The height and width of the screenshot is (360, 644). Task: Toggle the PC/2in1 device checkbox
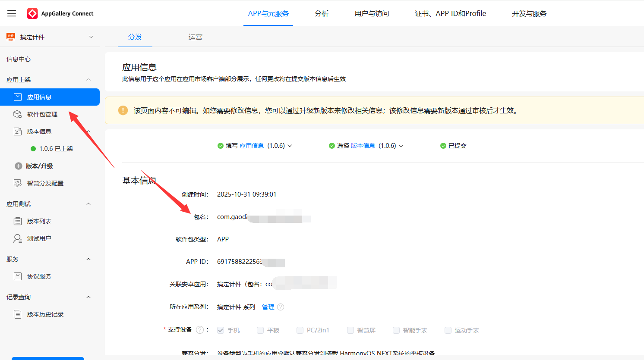pos(300,330)
